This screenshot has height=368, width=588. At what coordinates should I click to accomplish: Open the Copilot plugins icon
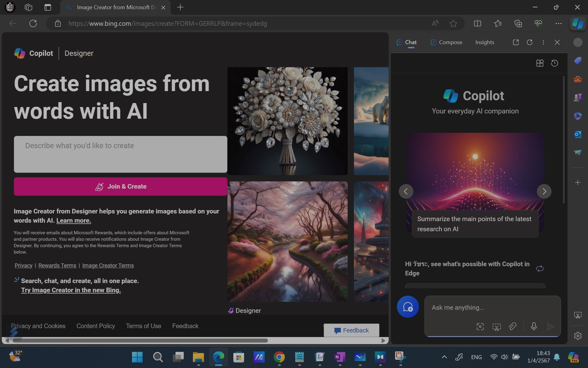click(540, 63)
